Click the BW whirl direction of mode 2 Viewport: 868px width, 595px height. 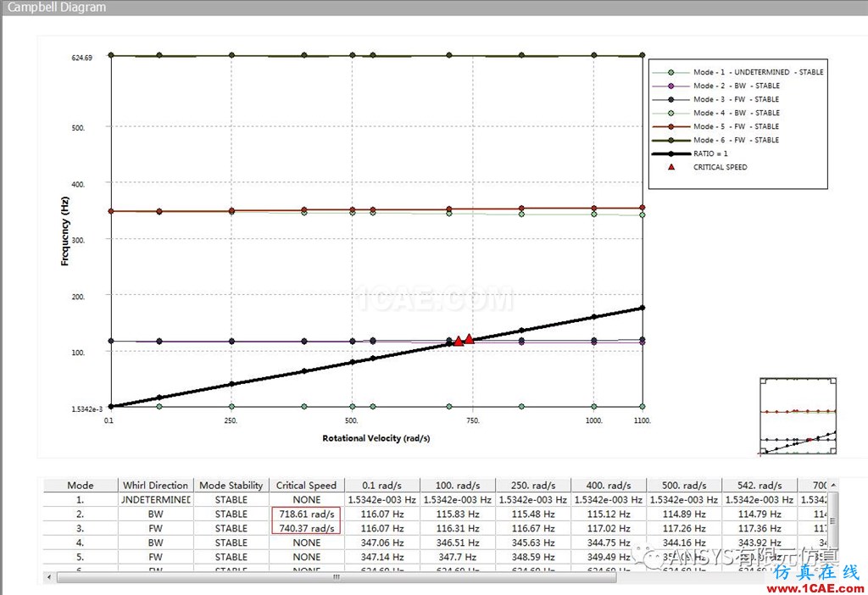click(156, 514)
